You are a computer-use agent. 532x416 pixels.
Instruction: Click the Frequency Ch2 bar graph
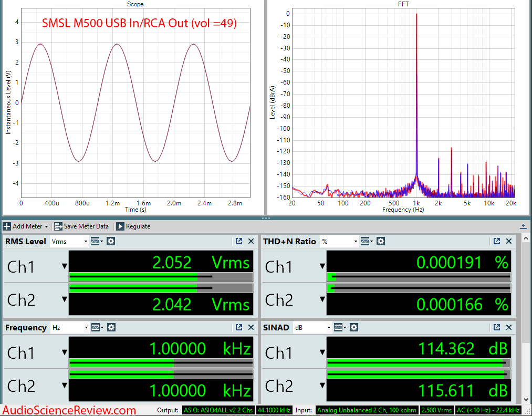(x=161, y=375)
